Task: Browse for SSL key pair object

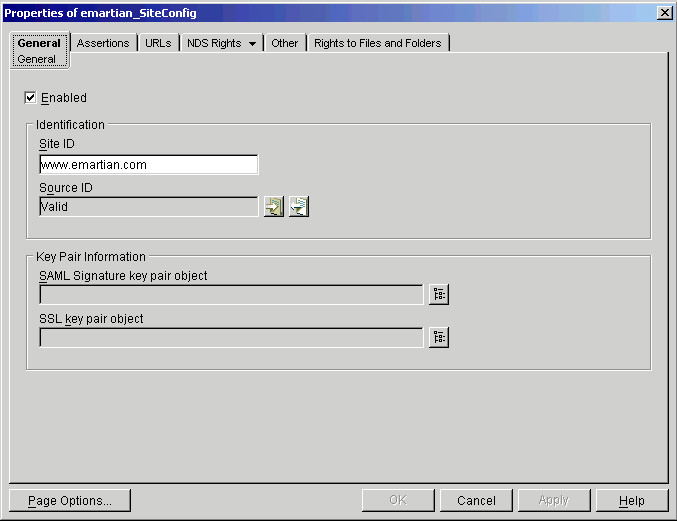Action: click(439, 337)
